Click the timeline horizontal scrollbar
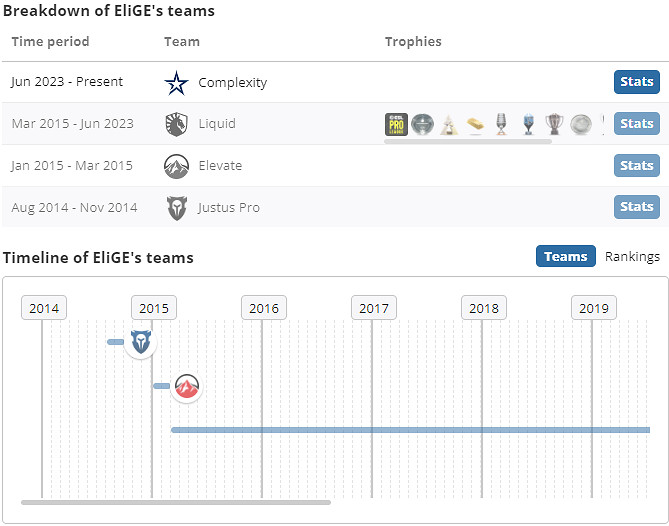Image resolution: width=669 pixels, height=526 pixels. click(175, 502)
